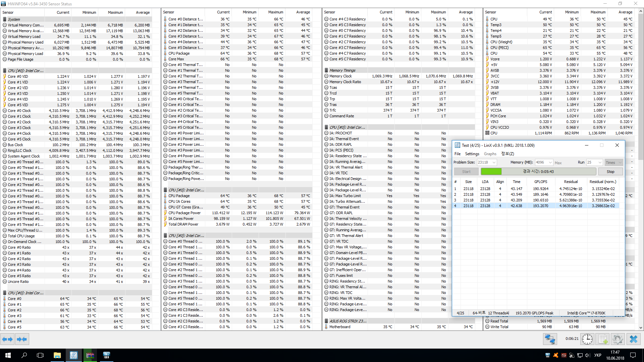Open sensor settings gear icon
The width and height of the screenshot is (644, 362).
618,339
